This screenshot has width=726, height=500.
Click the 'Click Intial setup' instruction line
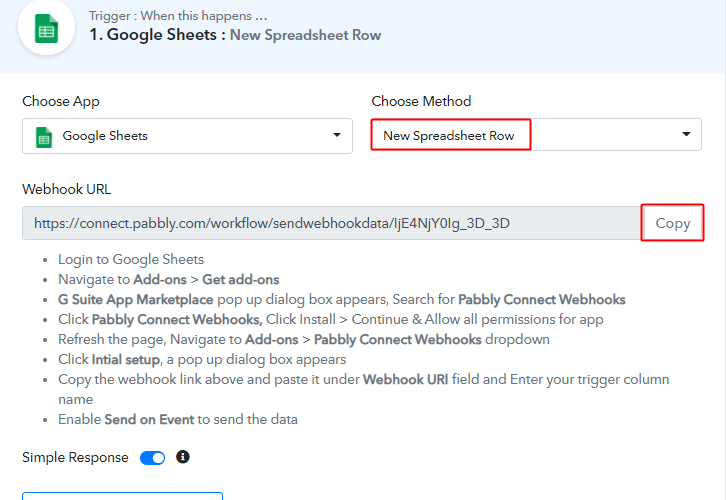coord(202,360)
